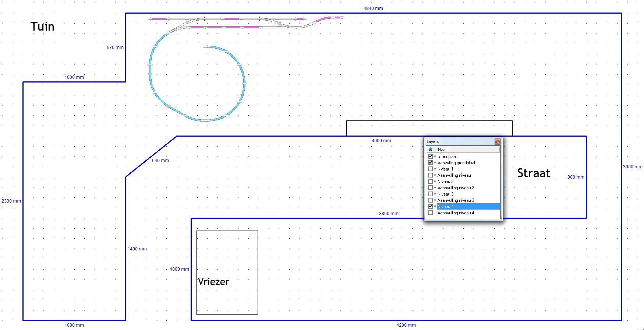Toggle the Aanvulling grondplaat layer checkbox
The image size is (644, 330).
(430, 163)
